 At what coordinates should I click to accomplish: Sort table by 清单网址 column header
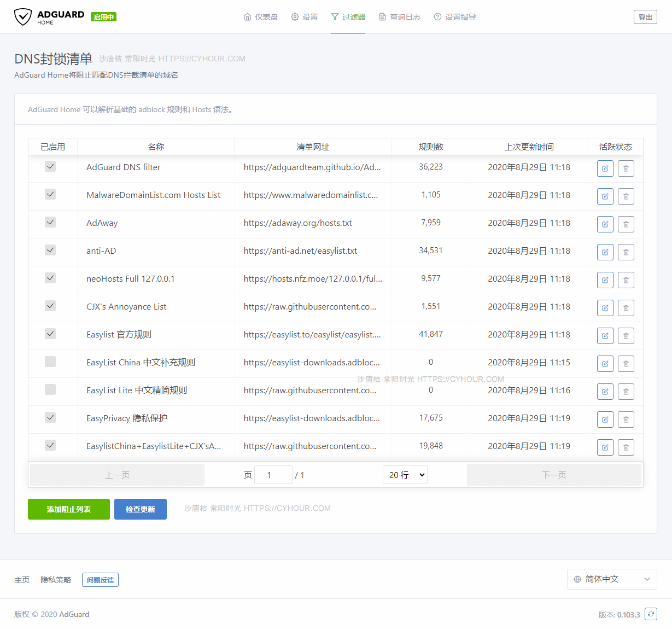pyautogui.click(x=313, y=147)
